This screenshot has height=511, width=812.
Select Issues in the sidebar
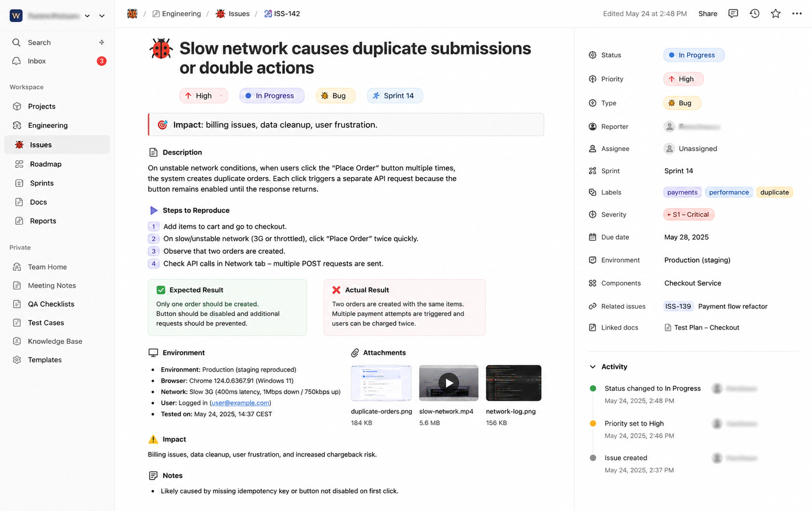pyautogui.click(x=57, y=145)
